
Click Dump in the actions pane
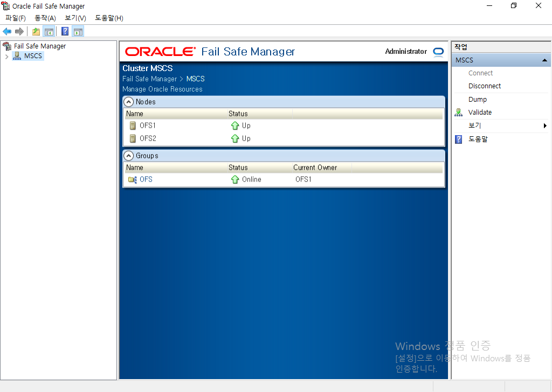478,100
